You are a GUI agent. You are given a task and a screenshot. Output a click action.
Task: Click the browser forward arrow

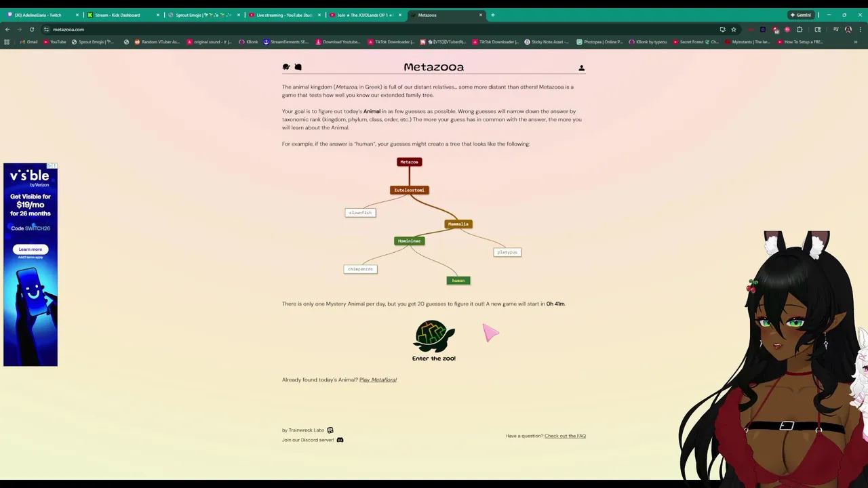click(x=19, y=29)
